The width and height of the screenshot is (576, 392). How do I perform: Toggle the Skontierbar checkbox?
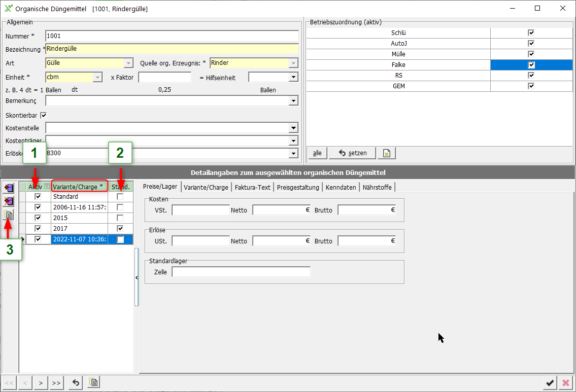click(43, 115)
